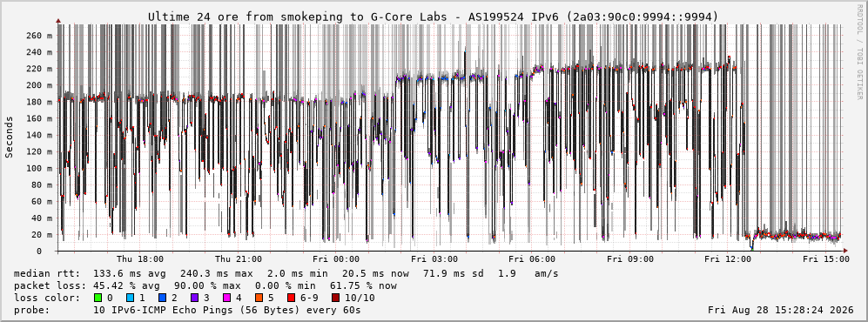Click the graph title mentioning G-Core Labs
The image size is (868, 322).
click(434, 17)
